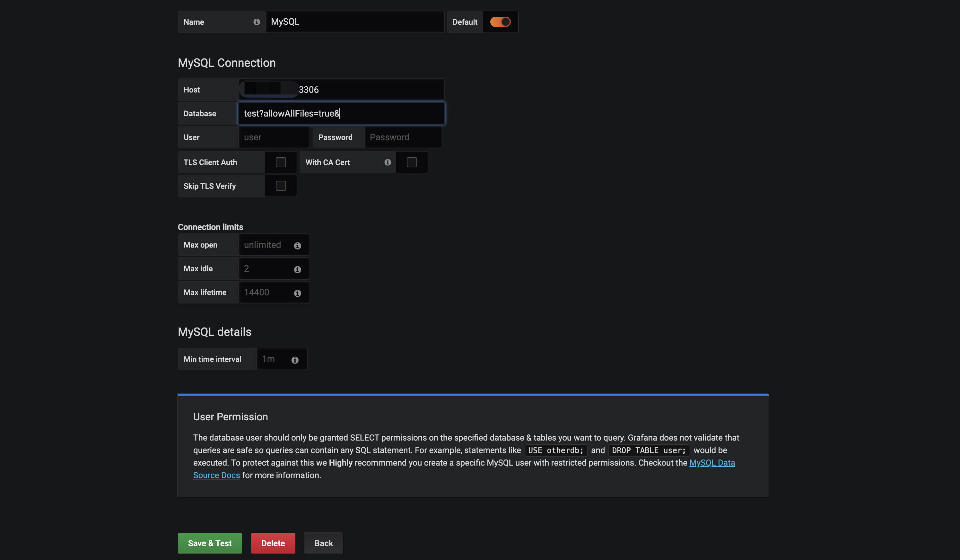Focus the Password field
The height and width of the screenshot is (560, 960).
pos(402,137)
